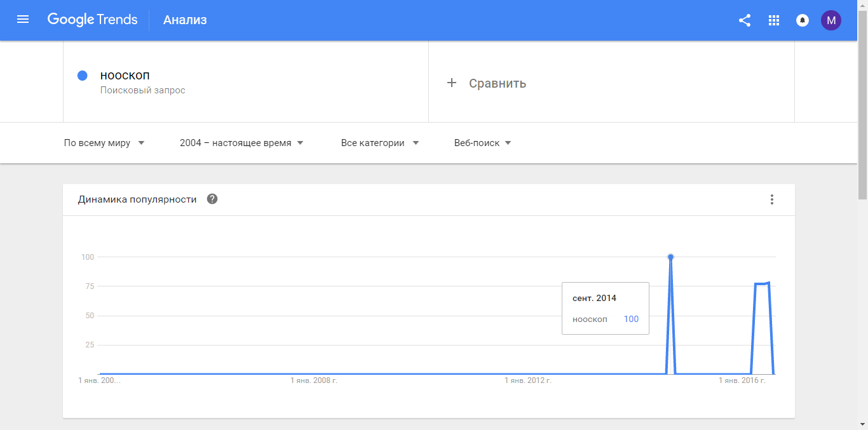Screen dimensions: 868x430
Task: Click the Сравнить add comparison button
Action: tap(497, 83)
